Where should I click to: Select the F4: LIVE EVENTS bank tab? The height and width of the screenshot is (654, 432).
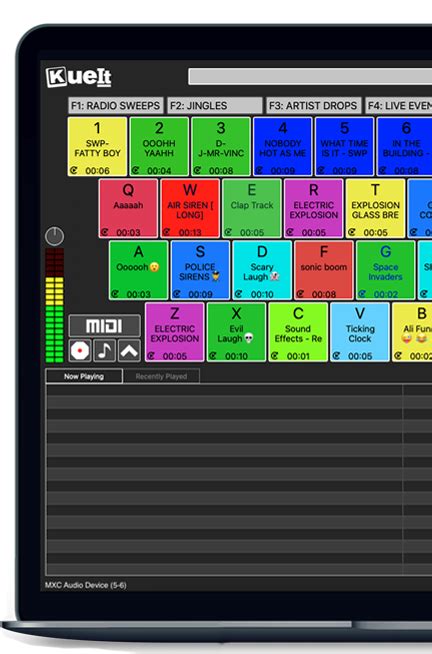[x=399, y=106]
